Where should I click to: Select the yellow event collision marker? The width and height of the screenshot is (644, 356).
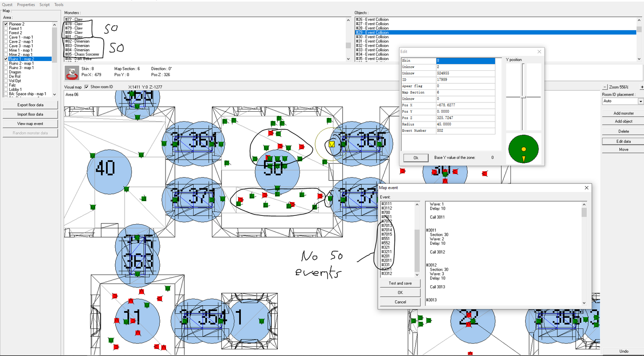(332, 144)
